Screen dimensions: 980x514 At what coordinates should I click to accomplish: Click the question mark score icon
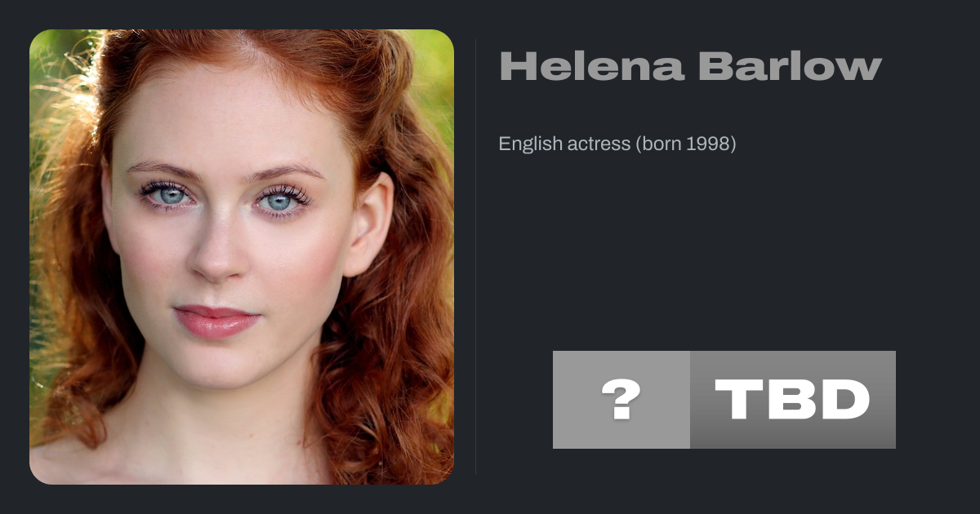[621, 400]
